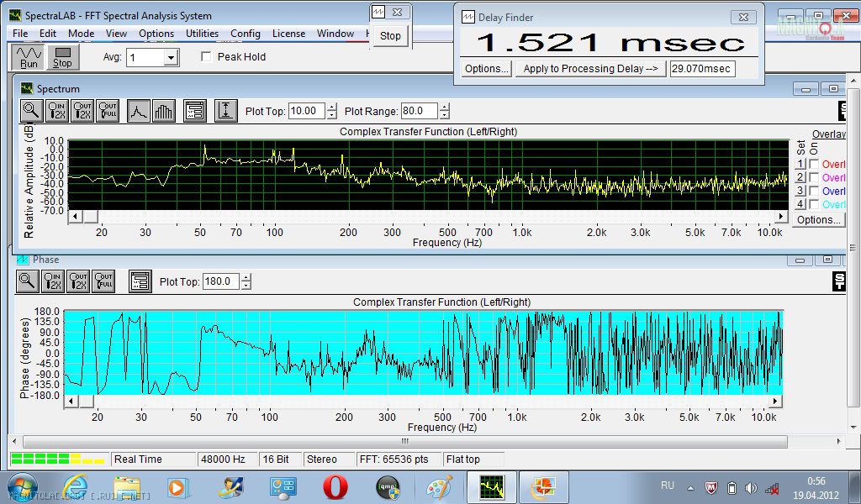Open the Edit menu
Screen dimensions: 861x504
coord(48,34)
